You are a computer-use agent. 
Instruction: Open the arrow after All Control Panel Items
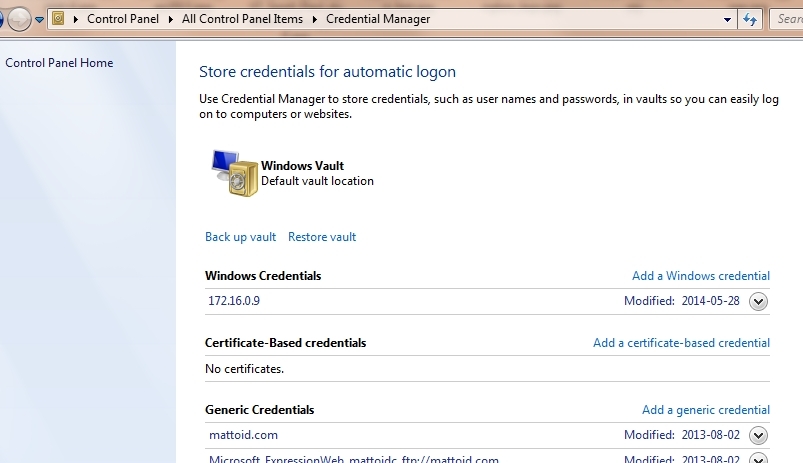tap(314, 19)
